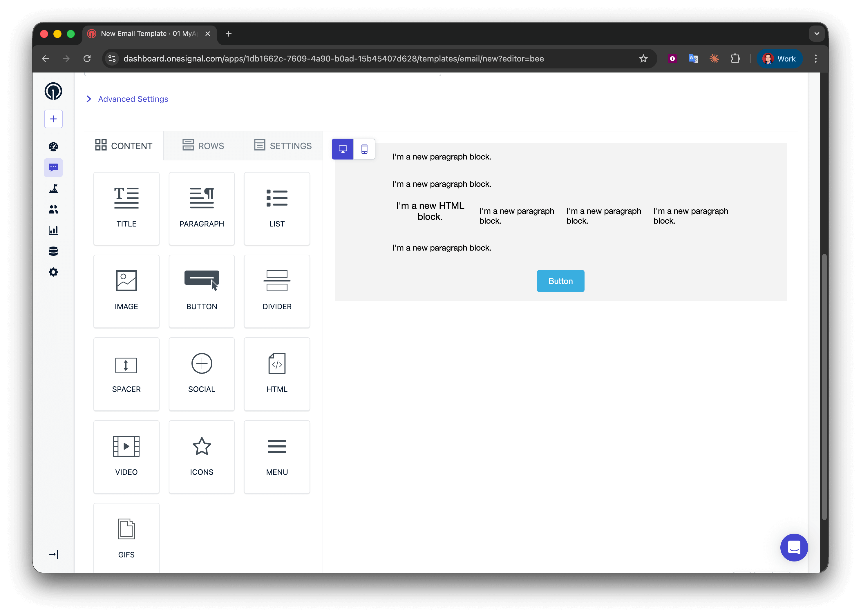
Task: Pick the Image content block
Action: (126, 291)
